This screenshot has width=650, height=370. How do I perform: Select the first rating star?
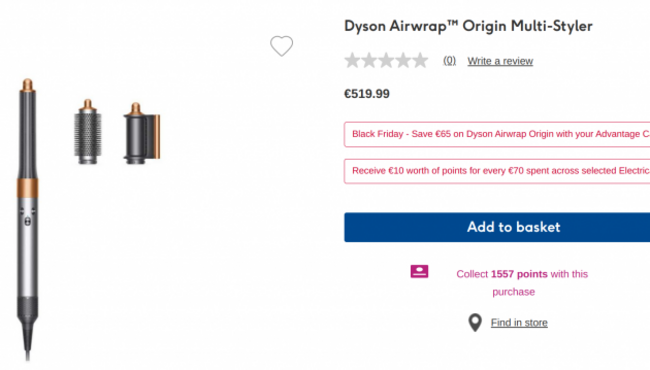tap(352, 60)
